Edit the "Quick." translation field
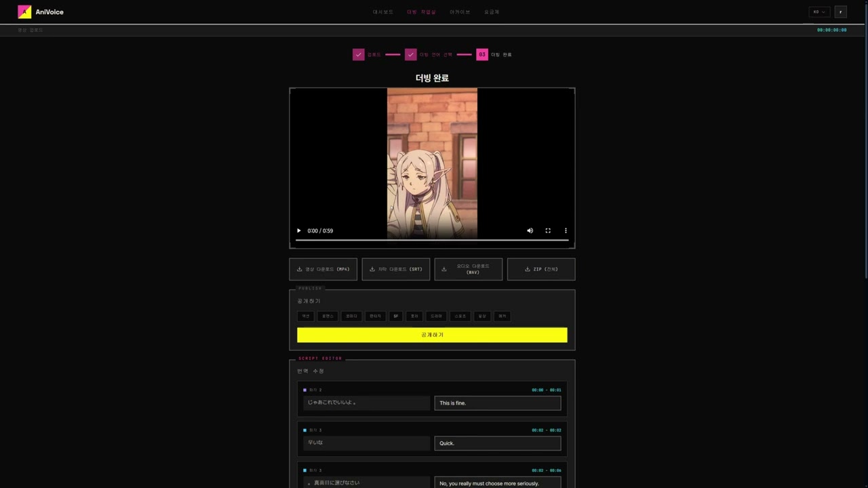Viewport: 868px width, 488px height. [x=498, y=443]
